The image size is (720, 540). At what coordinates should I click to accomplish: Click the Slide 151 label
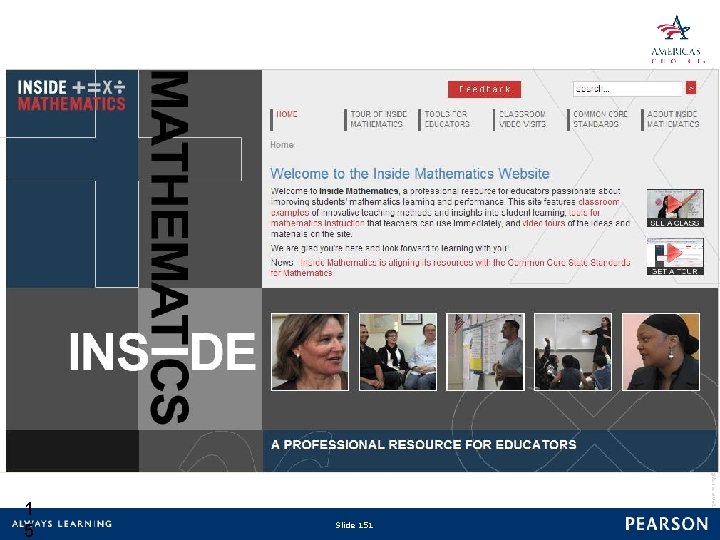point(354,525)
